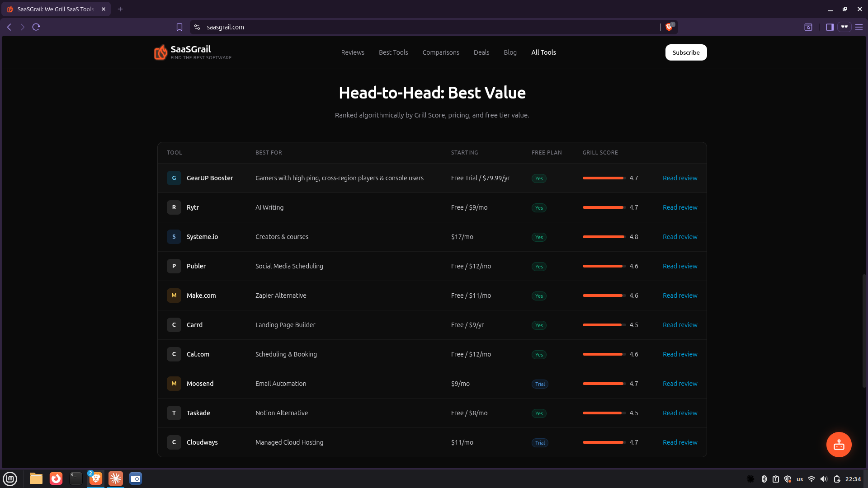Select the All Tools nav item
The height and width of the screenshot is (488, 868).
click(x=543, y=52)
